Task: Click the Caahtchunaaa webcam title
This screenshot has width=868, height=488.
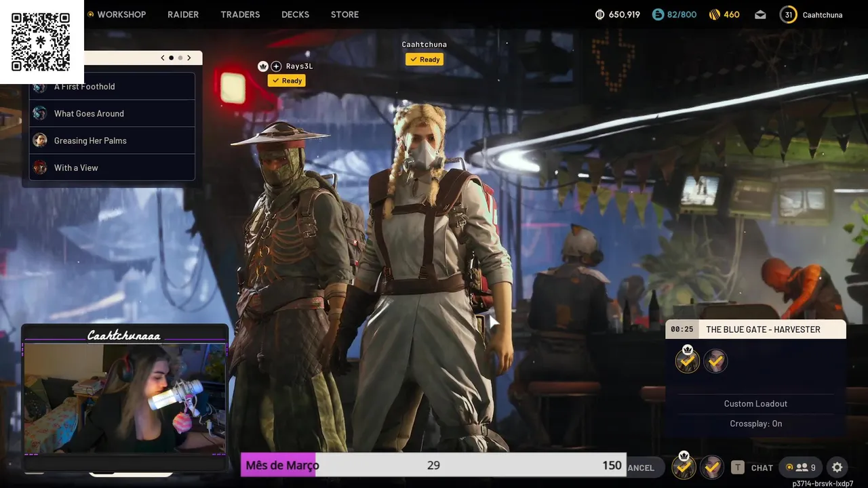Action: 124,335
